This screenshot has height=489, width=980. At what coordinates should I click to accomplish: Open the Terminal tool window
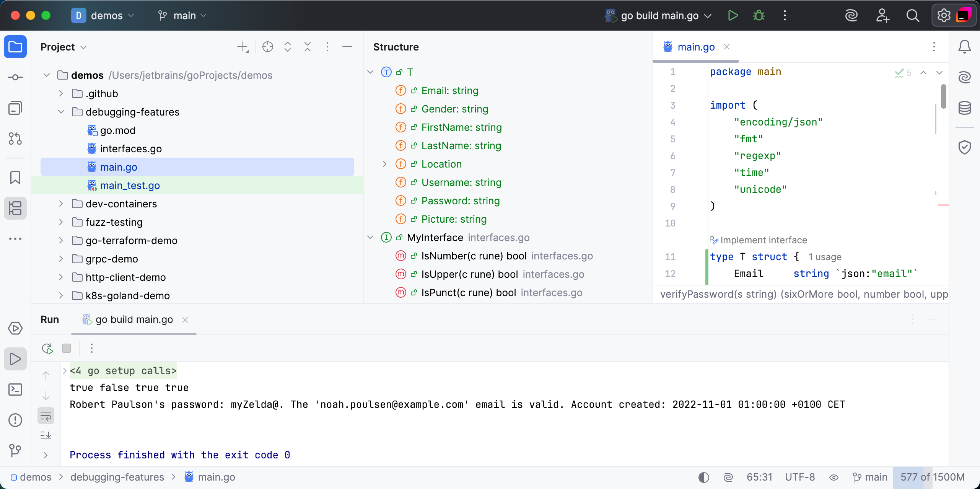15,390
